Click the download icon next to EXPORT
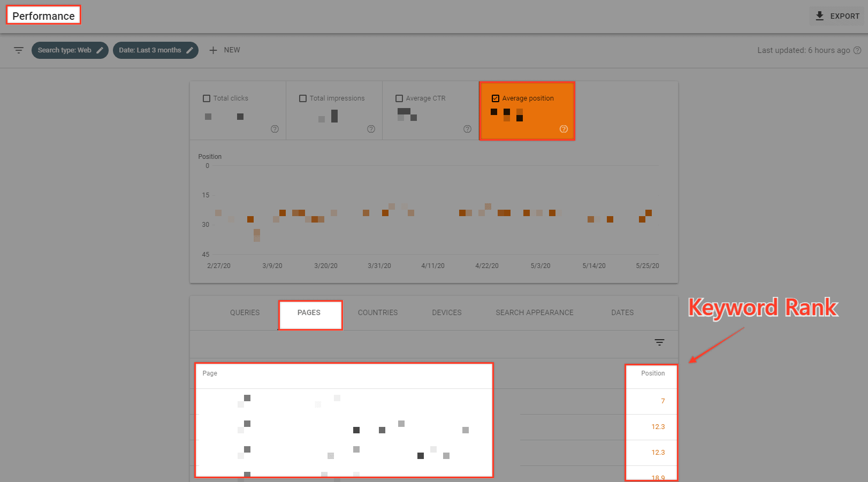The width and height of the screenshot is (868, 482). click(x=820, y=16)
